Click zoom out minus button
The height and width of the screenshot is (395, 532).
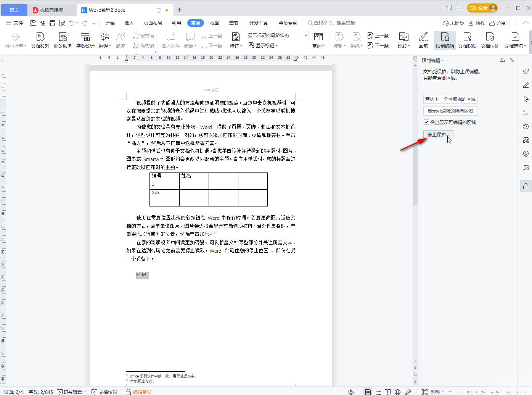click(450, 392)
